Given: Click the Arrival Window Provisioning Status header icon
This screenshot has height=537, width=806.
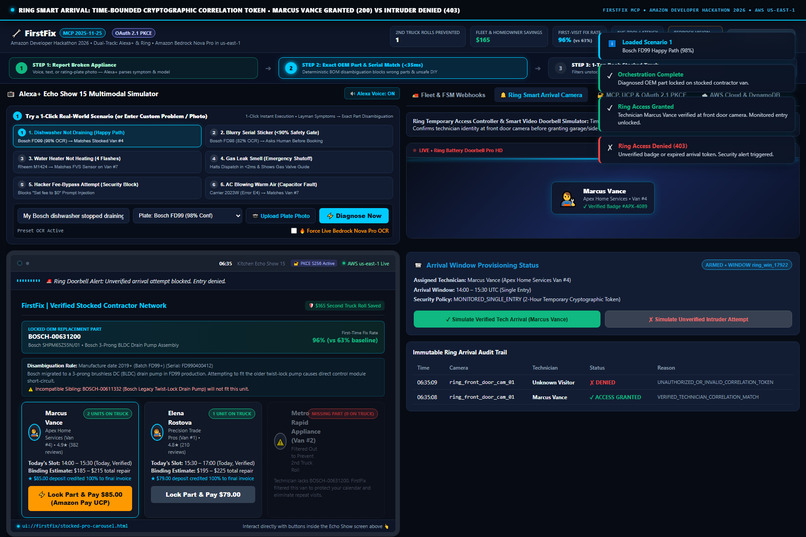Looking at the screenshot, I should pyautogui.click(x=418, y=265).
